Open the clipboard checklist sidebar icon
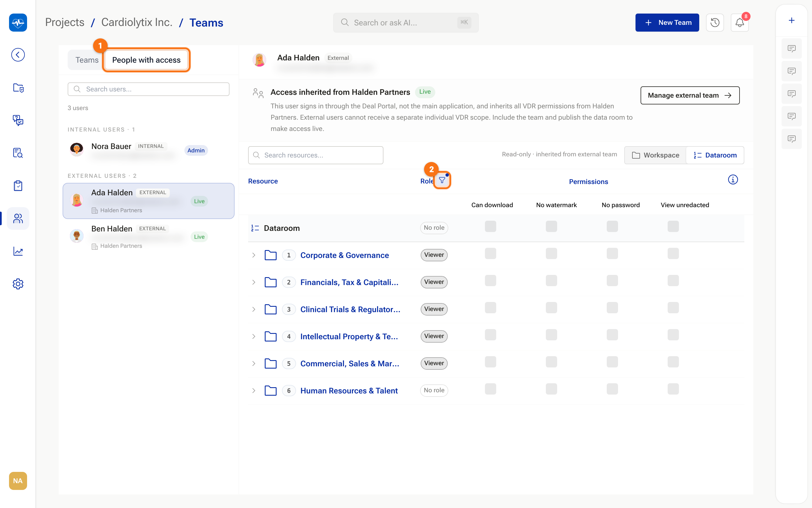The width and height of the screenshot is (812, 508). pyautogui.click(x=18, y=185)
